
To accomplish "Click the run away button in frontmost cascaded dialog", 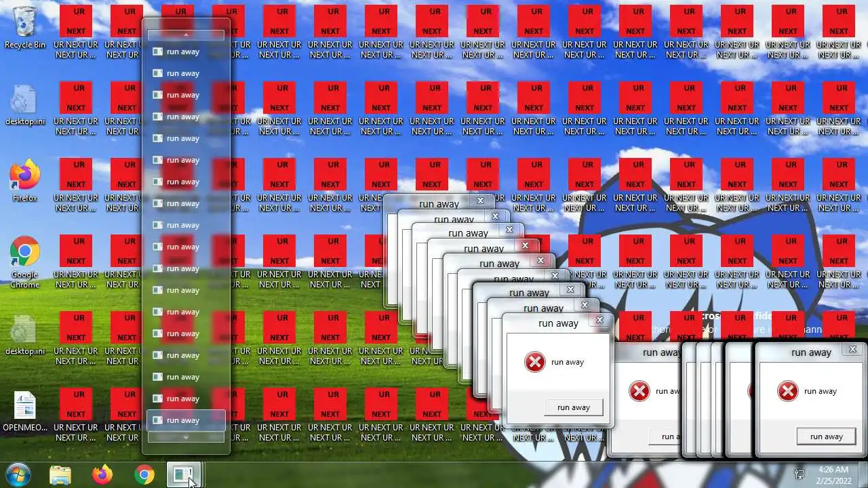I will click(x=573, y=407).
